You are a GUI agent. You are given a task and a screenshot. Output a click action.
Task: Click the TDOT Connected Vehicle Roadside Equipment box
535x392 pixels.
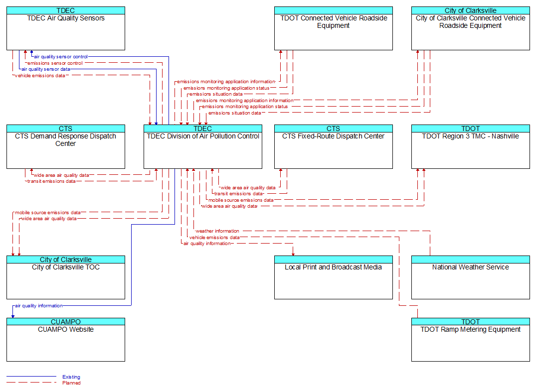[334, 28]
